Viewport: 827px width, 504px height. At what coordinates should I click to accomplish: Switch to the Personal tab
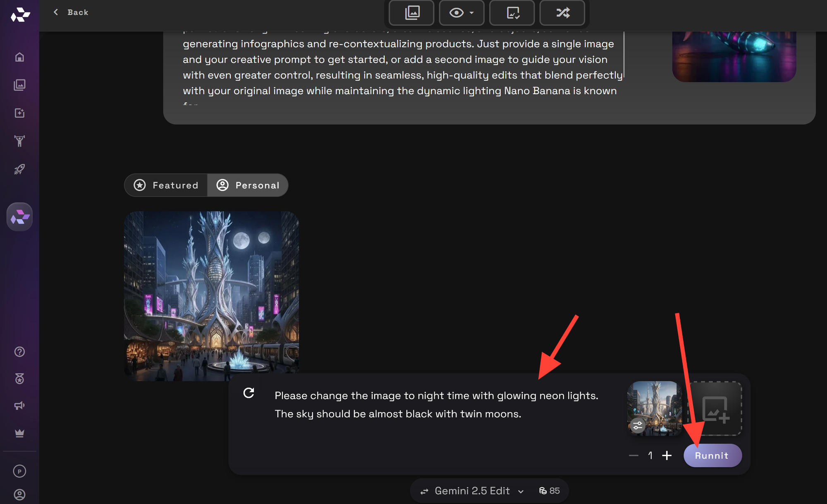pyautogui.click(x=248, y=185)
